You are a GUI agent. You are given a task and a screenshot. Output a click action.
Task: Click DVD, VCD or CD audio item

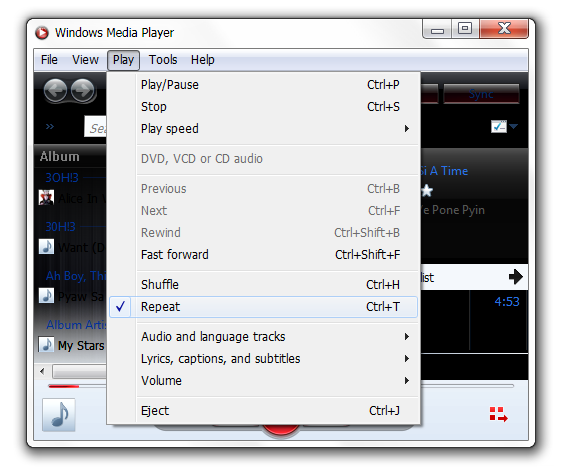pos(264,159)
